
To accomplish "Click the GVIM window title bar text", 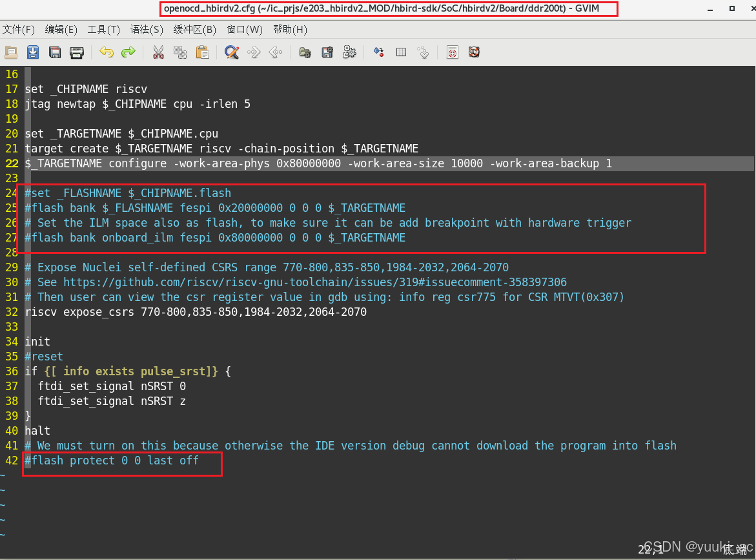I will tap(382, 8).
